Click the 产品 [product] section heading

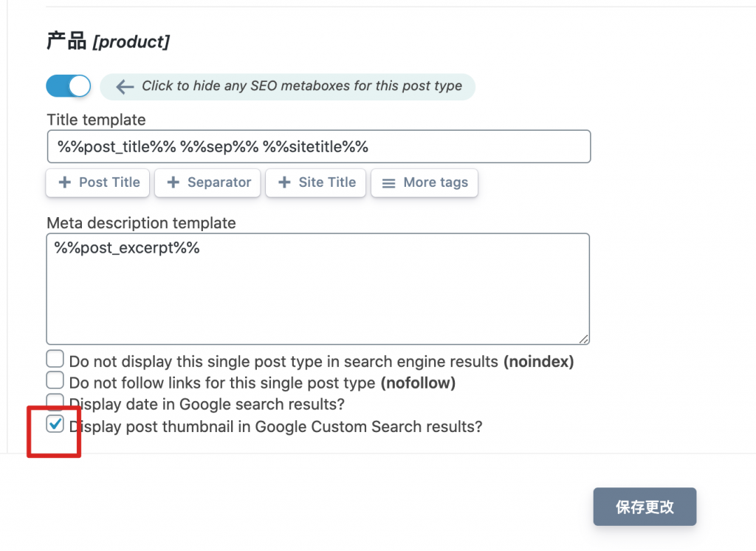[x=108, y=42]
